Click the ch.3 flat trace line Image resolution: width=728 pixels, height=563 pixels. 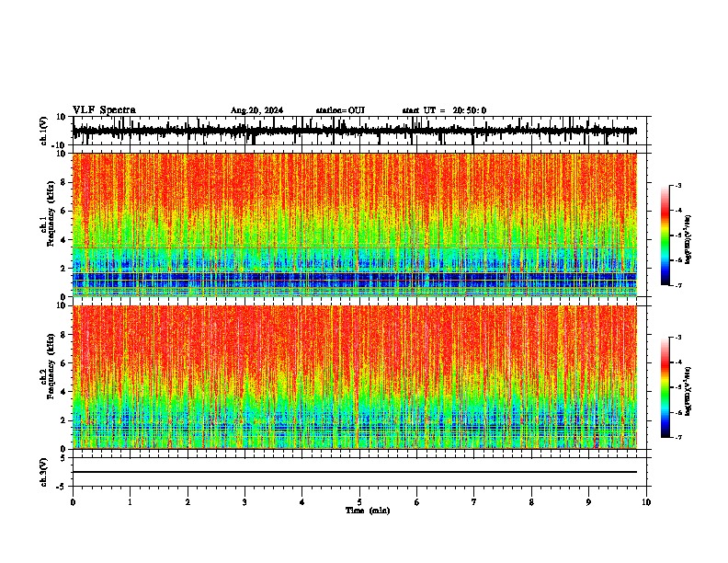click(355, 472)
